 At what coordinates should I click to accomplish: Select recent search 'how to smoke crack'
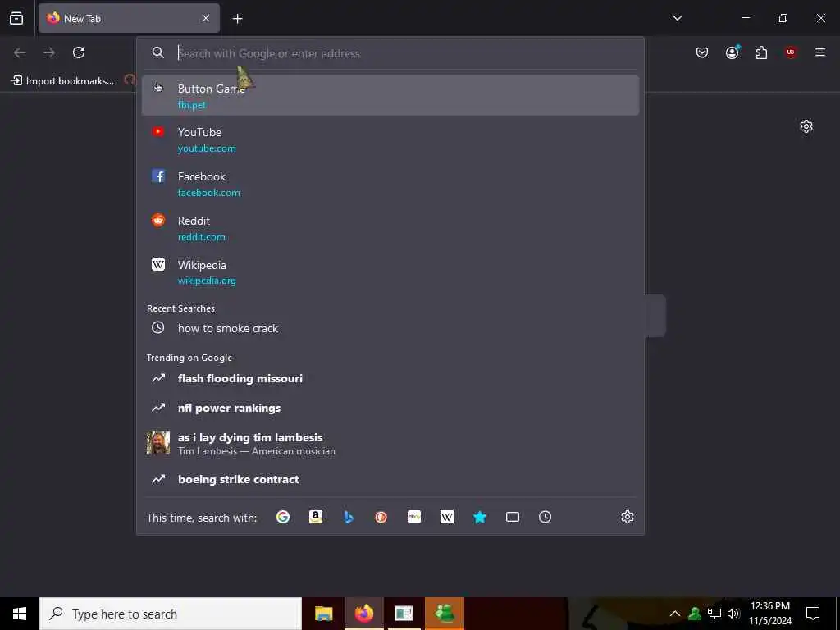click(390, 328)
